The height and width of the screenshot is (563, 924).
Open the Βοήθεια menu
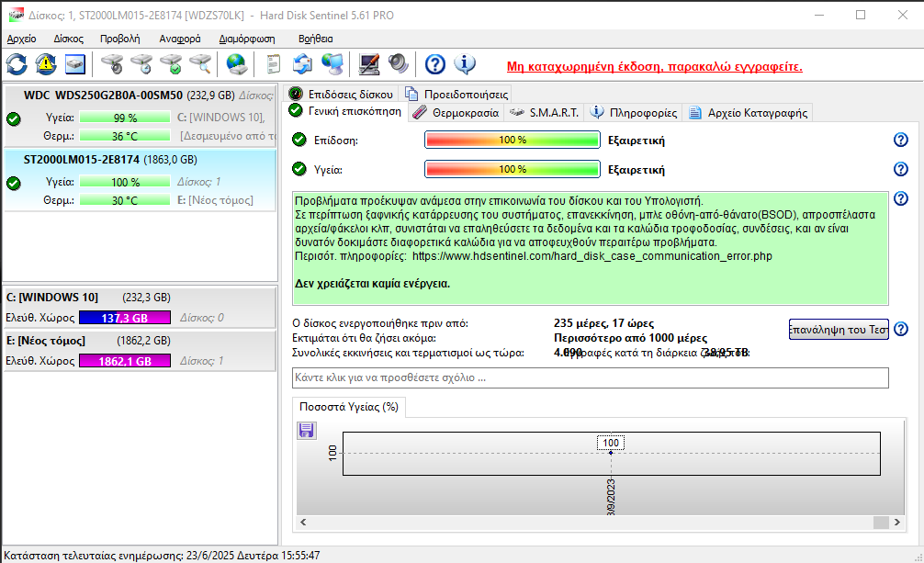point(315,39)
